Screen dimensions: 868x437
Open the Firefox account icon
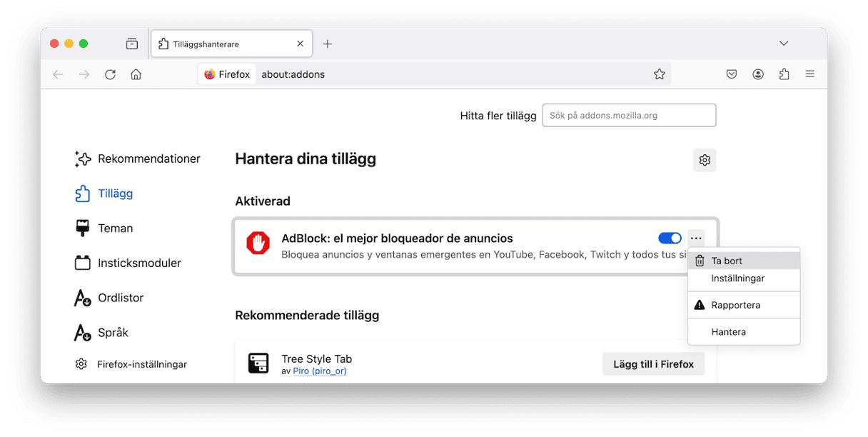pos(758,74)
